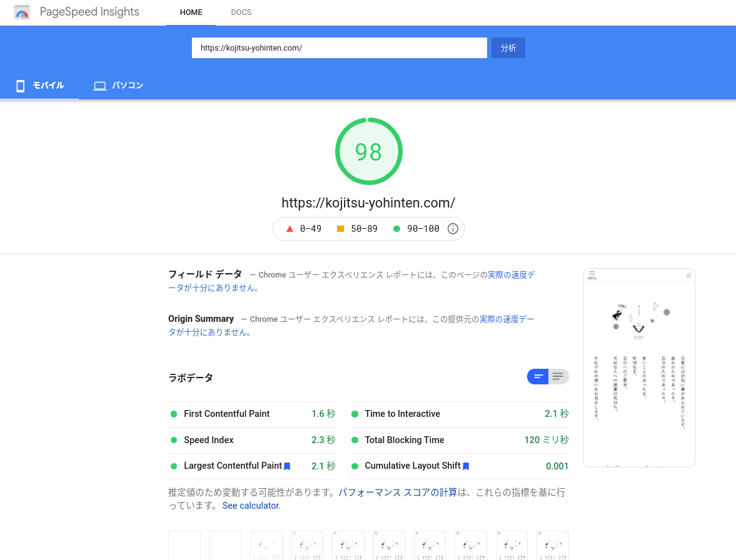This screenshot has width=736, height=560.
Task: Click the PageSpeed Insights title text
Action: click(89, 12)
